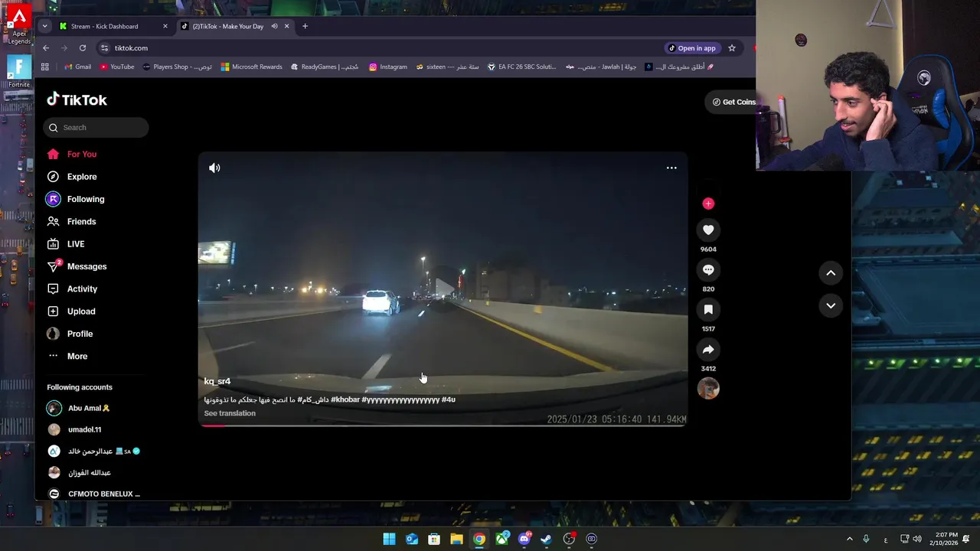Play the video using center play button
Image resolution: width=980 pixels, height=551 pixels.
pyautogui.click(x=444, y=289)
